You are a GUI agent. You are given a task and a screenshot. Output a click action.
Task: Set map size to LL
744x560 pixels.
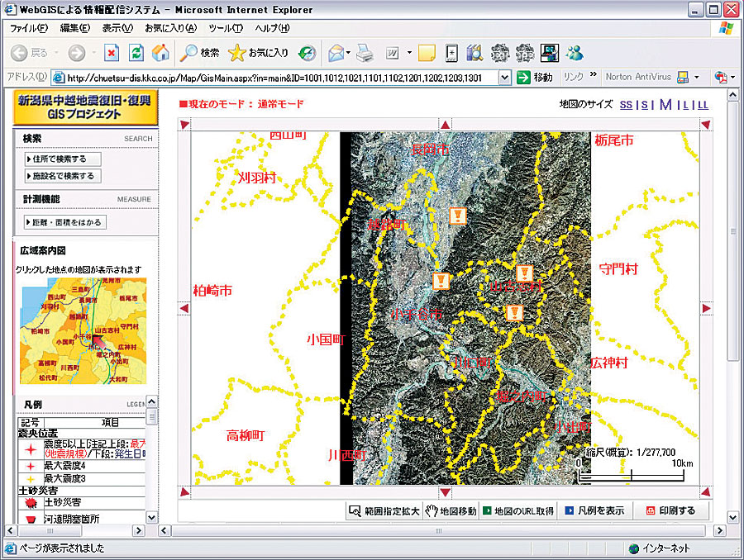703,105
